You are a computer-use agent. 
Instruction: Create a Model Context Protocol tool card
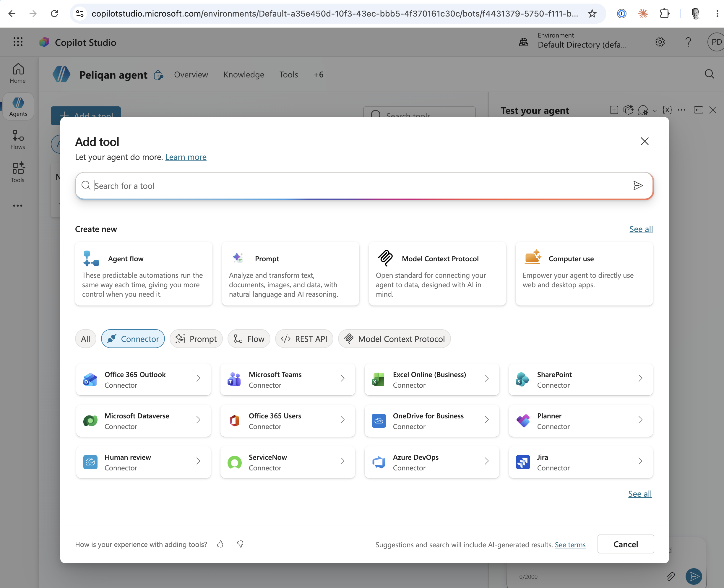coord(437,274)
